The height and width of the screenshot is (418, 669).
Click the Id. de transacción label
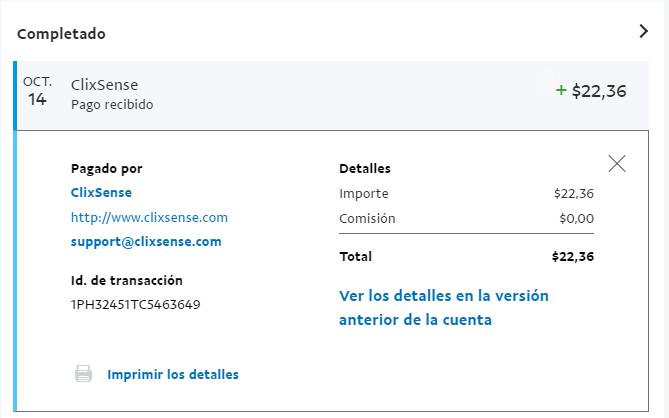click(127, 280)
